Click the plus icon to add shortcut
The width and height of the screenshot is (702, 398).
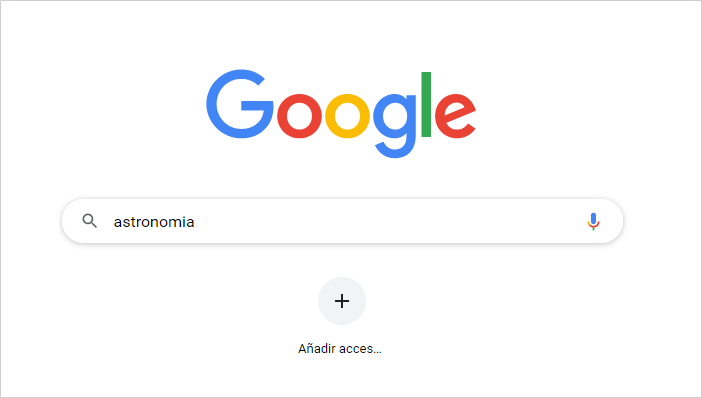pyautogui.click(x=342, y=301)
